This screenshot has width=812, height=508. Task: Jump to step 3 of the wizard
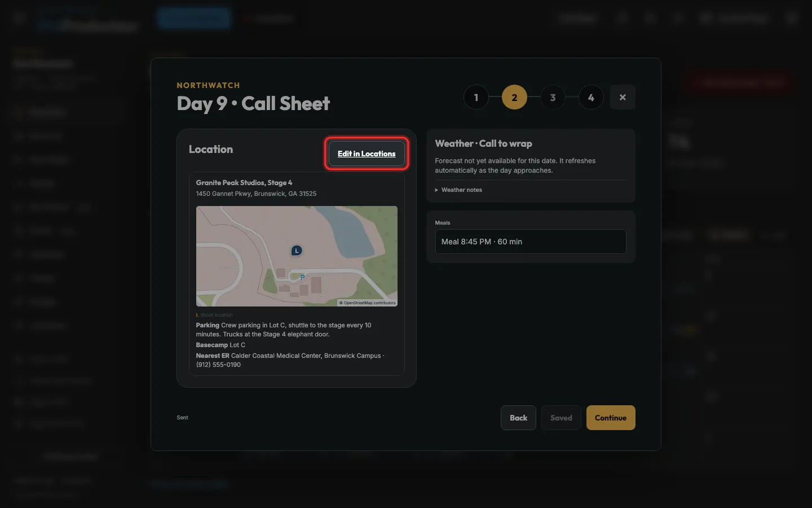(x=553, y=98)
